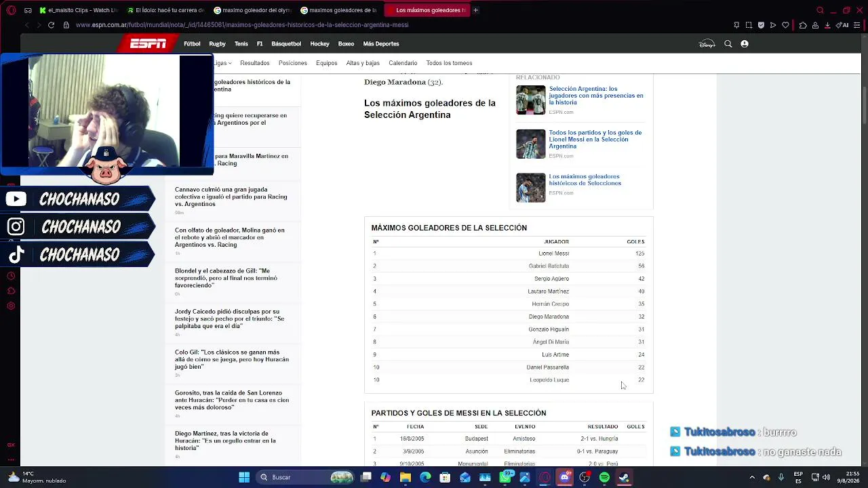This screenshot has height=488, width=868.
Task: Go to Equipos sub-navigation
Action: click(x=326, y=63)
